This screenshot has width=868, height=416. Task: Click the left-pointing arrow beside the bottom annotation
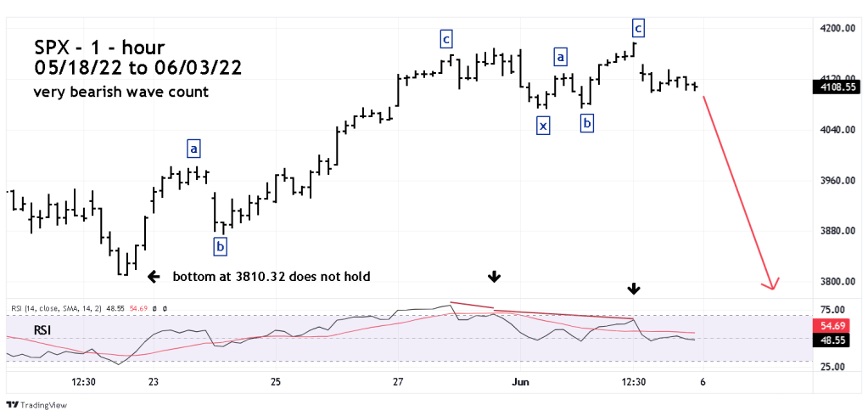(153, 276)
